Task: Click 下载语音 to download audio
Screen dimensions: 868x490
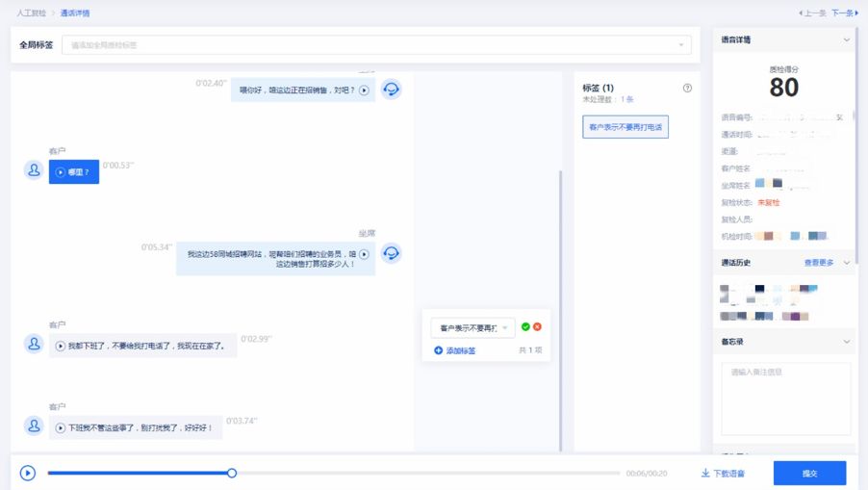Action: coord(722,473)
